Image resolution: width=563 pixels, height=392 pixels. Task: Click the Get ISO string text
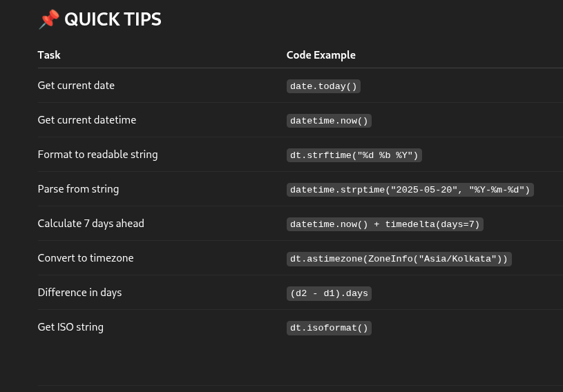[x=70, y=327]
